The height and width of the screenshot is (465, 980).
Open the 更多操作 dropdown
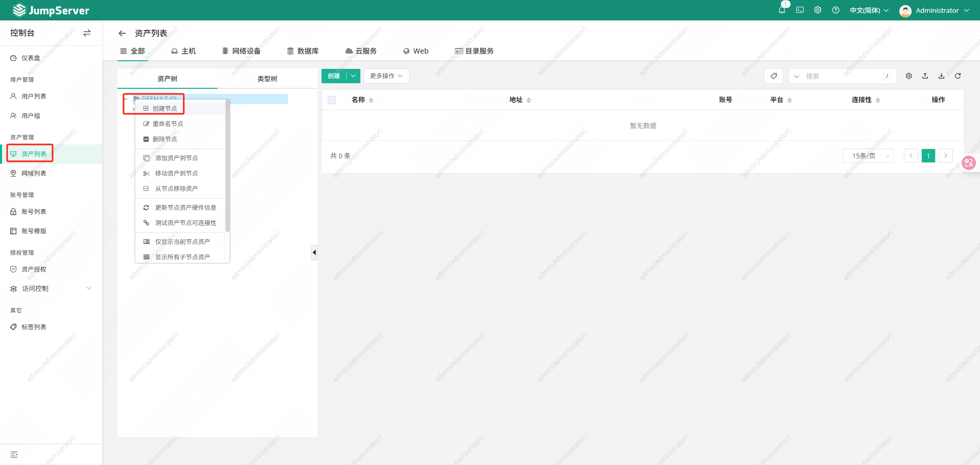pos(386,76)
